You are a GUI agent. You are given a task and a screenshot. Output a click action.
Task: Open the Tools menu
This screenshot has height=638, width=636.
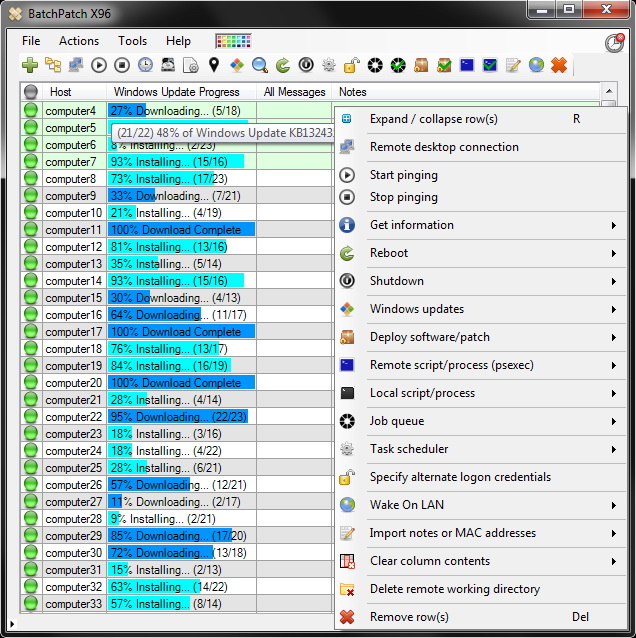click(x=132, y=41)
